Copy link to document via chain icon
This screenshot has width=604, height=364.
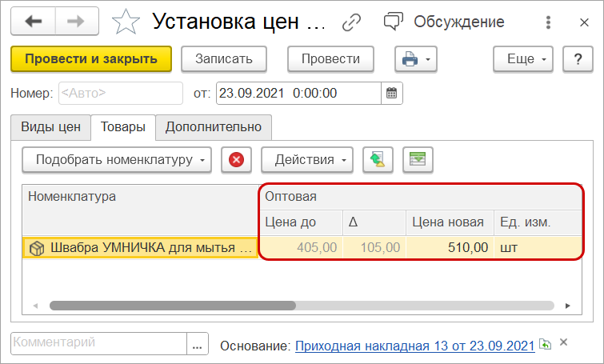[x=351, y=22]
